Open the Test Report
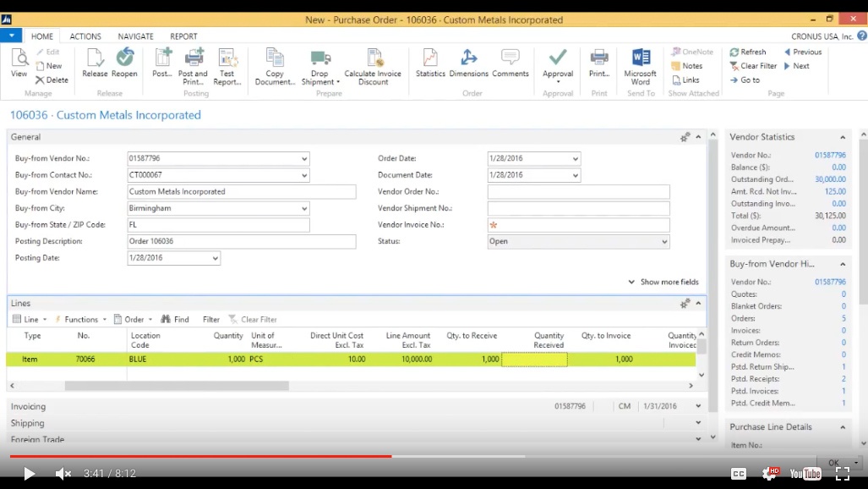 pos(227,67)
